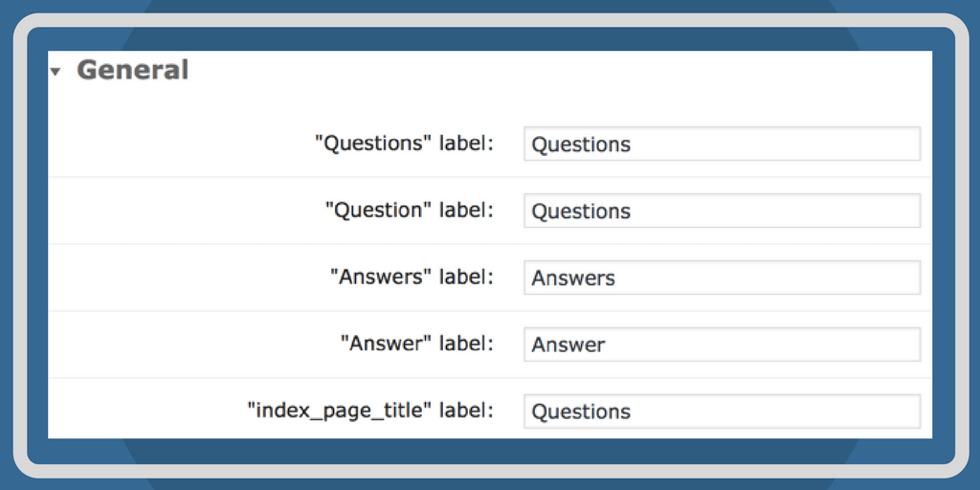This screenshot has width=980, height=490.
Task: Click the "Answers" label caption text
Action: (412, 278)
